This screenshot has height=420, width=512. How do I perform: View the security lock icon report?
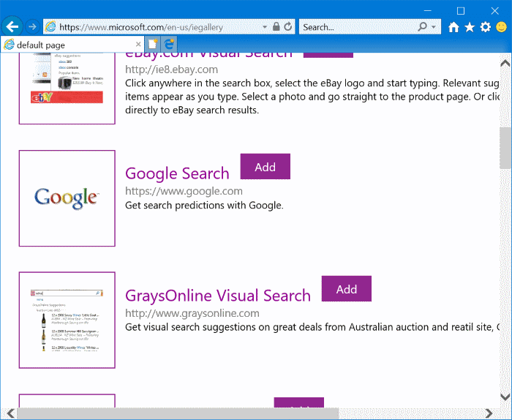pyautogui.click(x=276, y=27)
